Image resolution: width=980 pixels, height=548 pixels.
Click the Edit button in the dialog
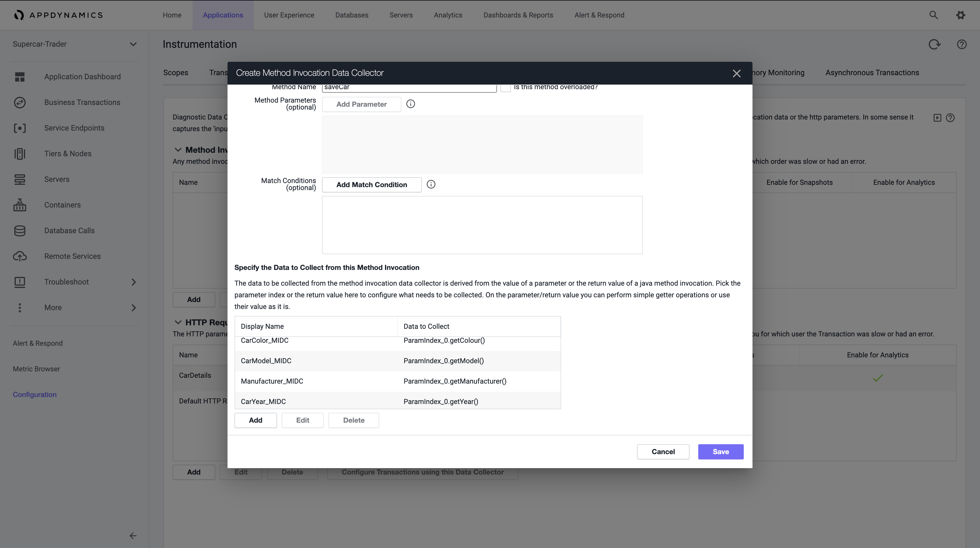tap(302, 420)
